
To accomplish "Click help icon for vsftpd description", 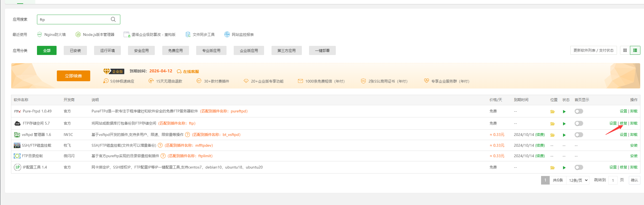I will tap(188, 135).
